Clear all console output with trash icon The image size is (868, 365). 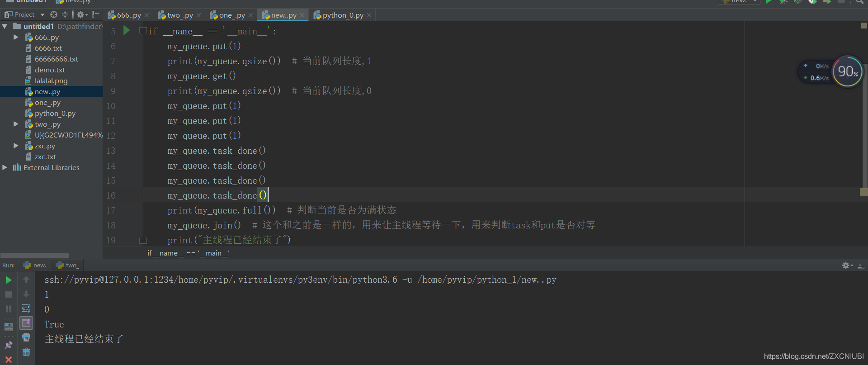coord(26,352)
